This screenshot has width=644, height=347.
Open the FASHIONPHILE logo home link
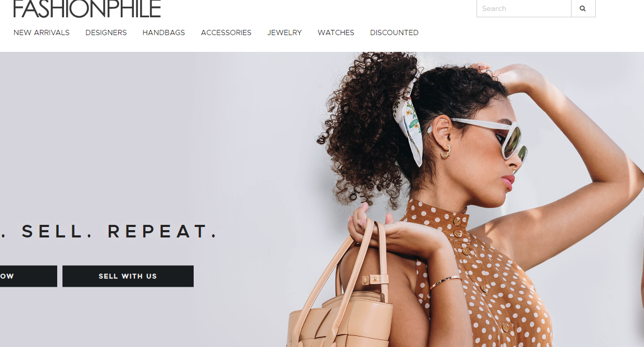click(87, 9)
